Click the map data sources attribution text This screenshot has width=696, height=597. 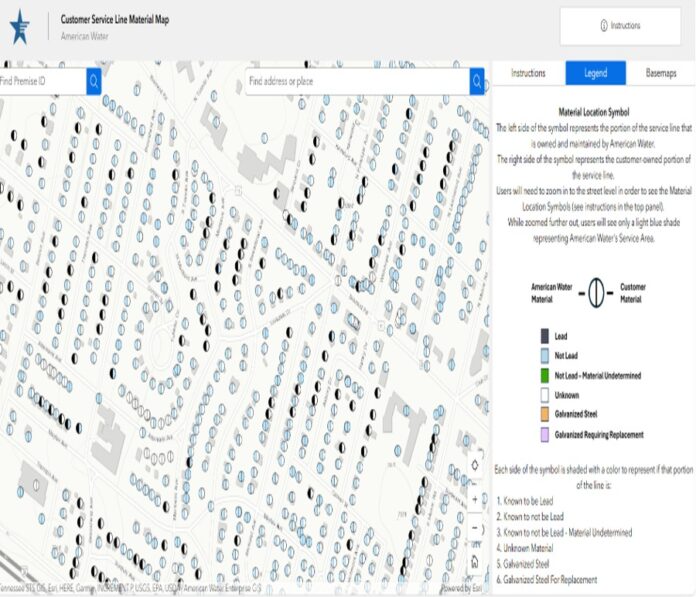(x=131, y=589)
